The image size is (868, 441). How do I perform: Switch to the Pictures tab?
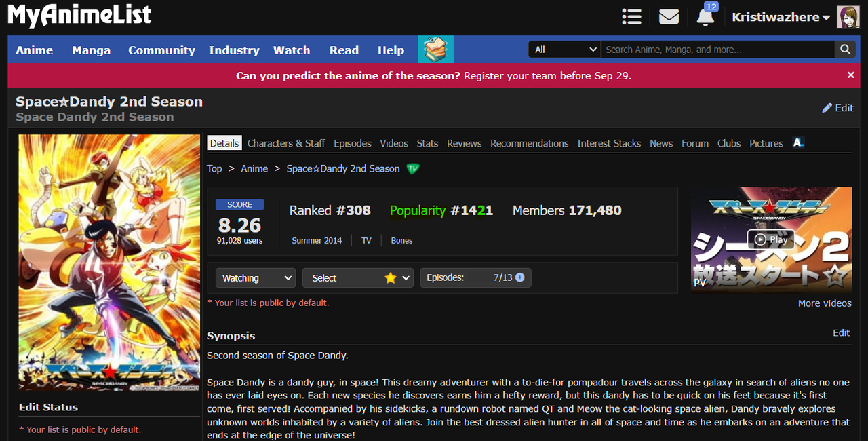[x=766, y=143]
